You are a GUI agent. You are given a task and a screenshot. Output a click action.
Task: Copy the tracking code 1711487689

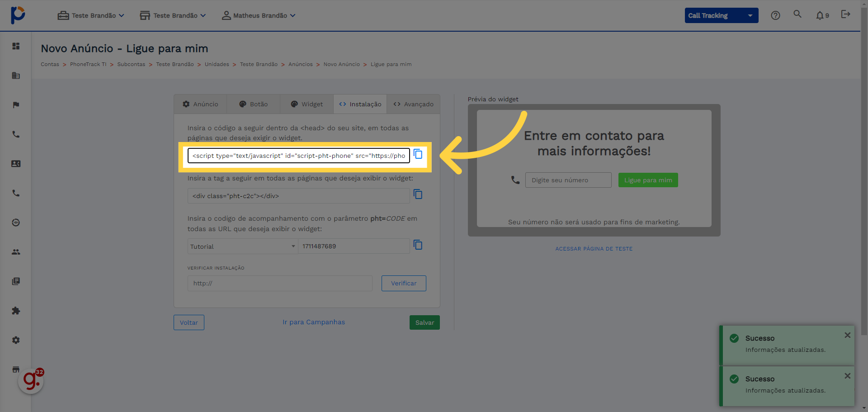(x=418, y=245)
